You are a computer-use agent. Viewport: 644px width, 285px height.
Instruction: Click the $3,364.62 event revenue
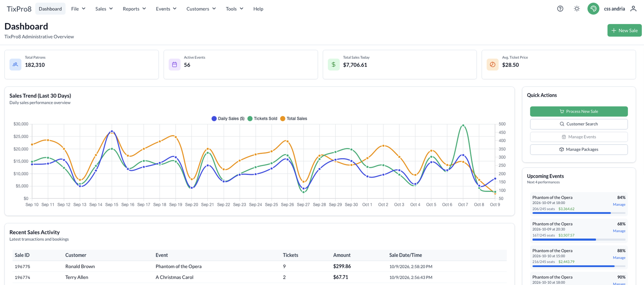click(566, 209)
